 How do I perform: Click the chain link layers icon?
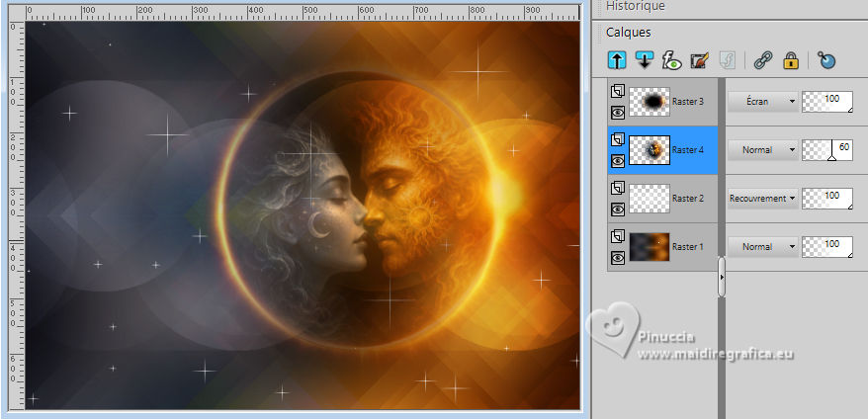pos(763,59)
